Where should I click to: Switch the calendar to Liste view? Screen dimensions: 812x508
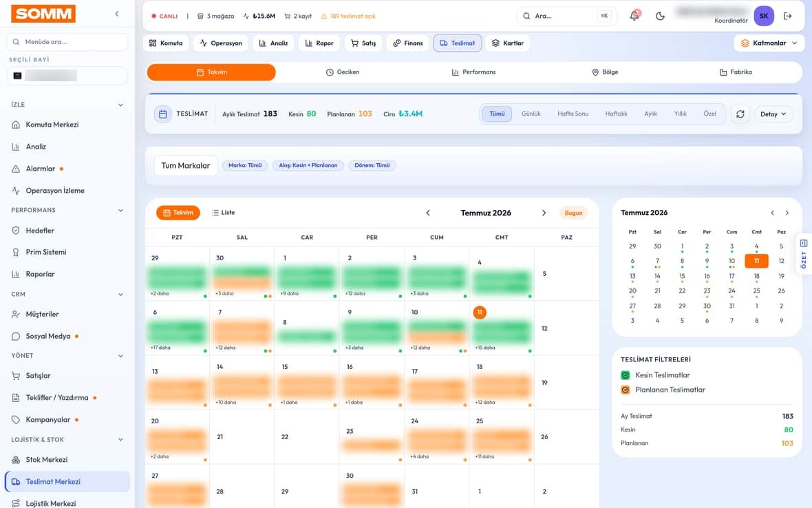pyautogui.click(x=223, y=213)
